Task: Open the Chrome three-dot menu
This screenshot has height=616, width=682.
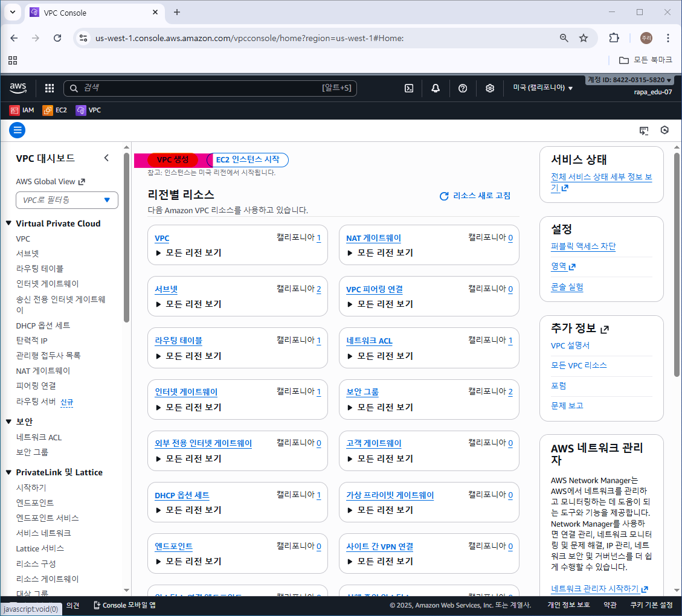Action: click(668, 38)
